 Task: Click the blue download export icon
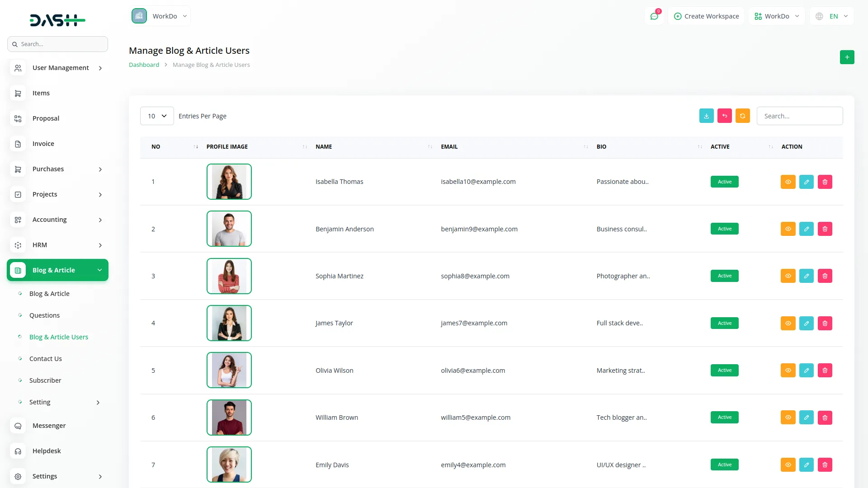tap(706, 116)
